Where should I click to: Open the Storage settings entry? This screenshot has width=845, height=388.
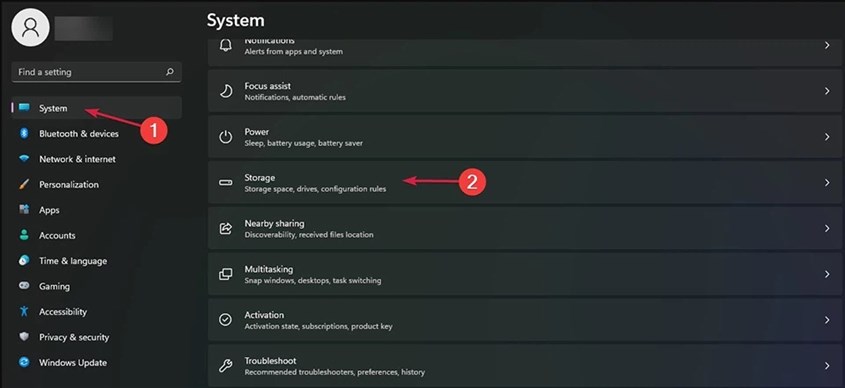click(525, 183)
